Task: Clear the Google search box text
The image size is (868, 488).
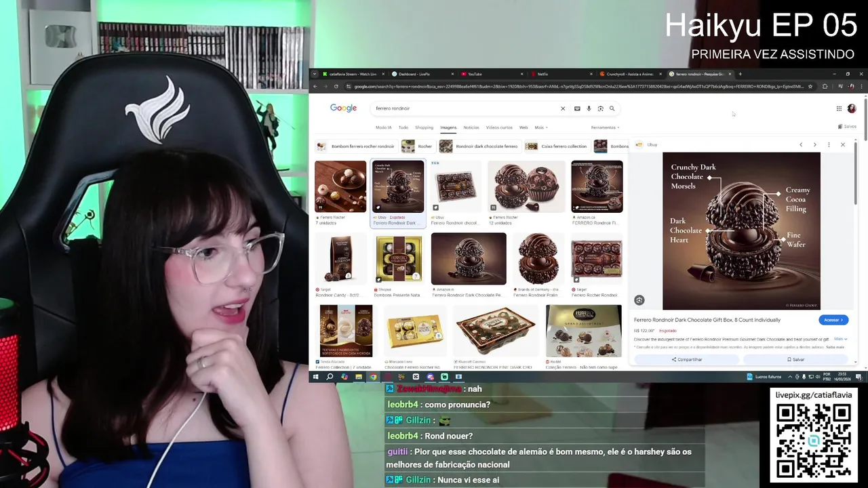Action: [562, 108]
